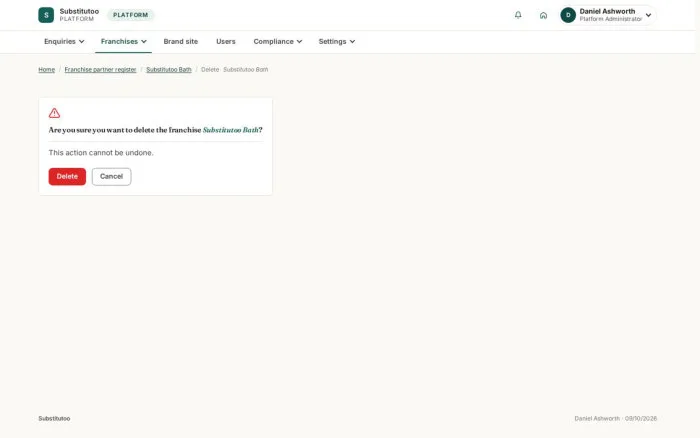Click the Cancel button
Image resolution: width=700 pixels, height=438 pixels.
112,176
